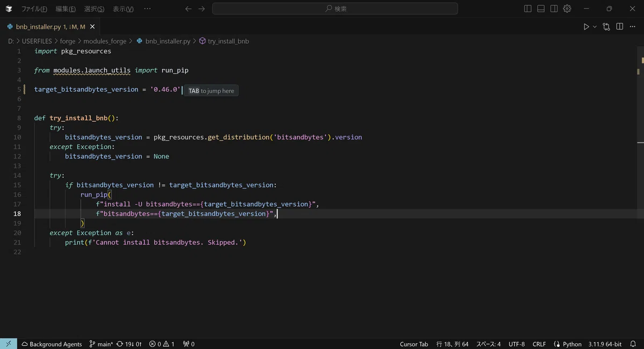The image size is (644, 349).
Task: Click the text 'import pkg_resources'
Action: click(73, 51)
